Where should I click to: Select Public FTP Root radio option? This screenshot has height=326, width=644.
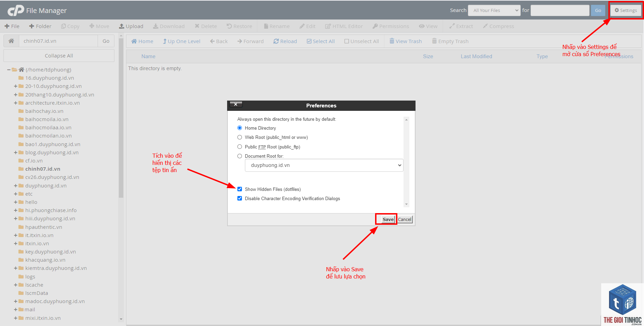point(240,147)
